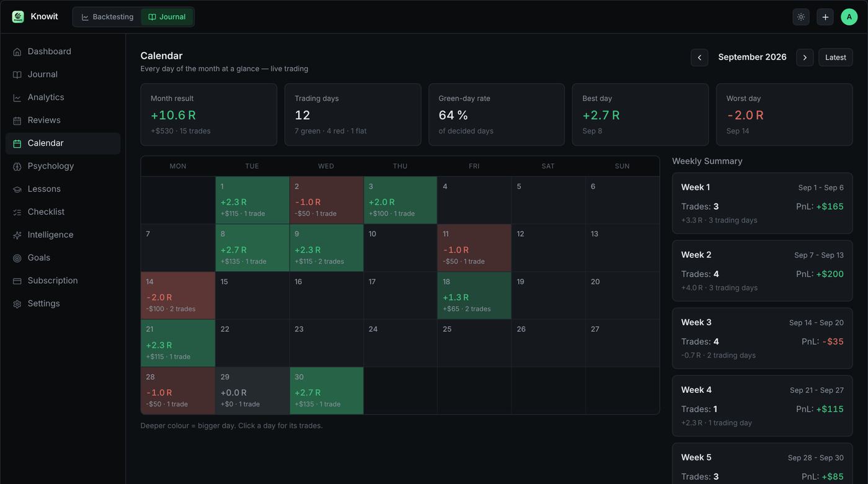Viewport: 868px width, 484px height.
Task: Click the Calendar icon in sidebar
Action: (x=17, y=144)
